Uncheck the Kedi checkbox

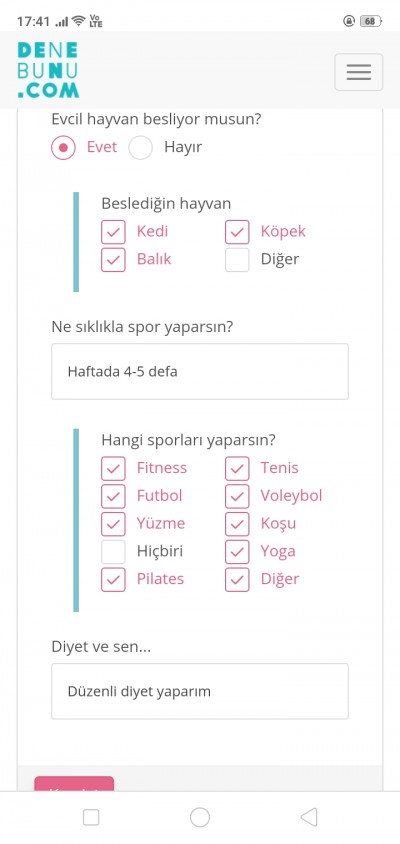pos(113,232)
